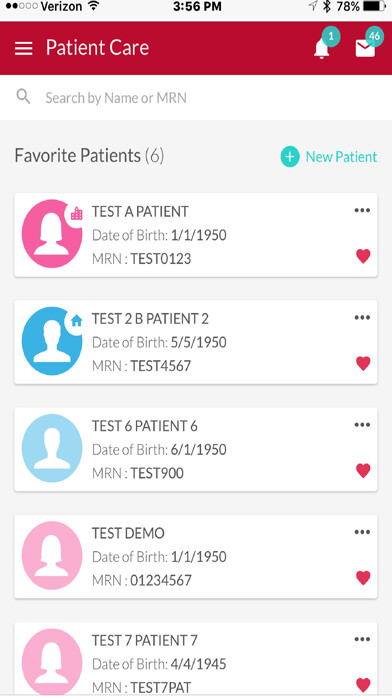Focus the Search by Name or MRN field
392x696 pixels.
click(196, 97)
